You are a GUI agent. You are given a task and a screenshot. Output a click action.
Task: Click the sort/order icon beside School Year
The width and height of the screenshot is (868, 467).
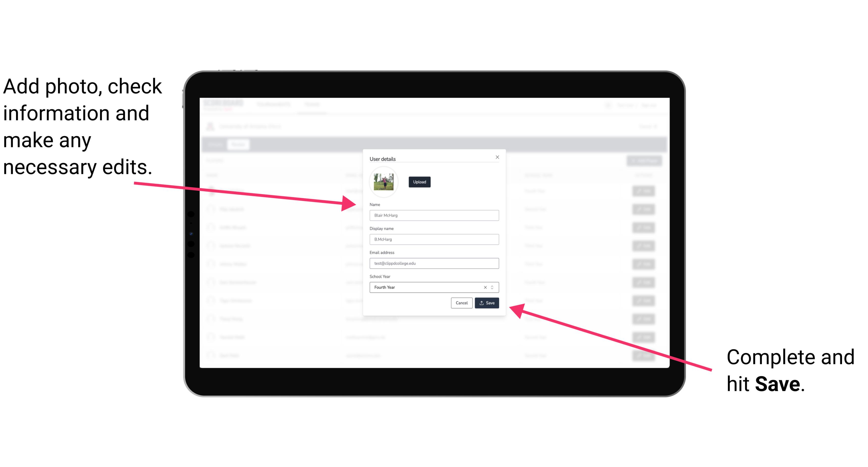493,287
